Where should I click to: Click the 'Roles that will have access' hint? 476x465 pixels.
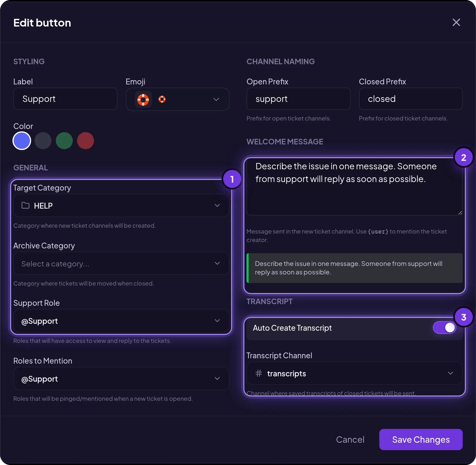click(92, 341)
